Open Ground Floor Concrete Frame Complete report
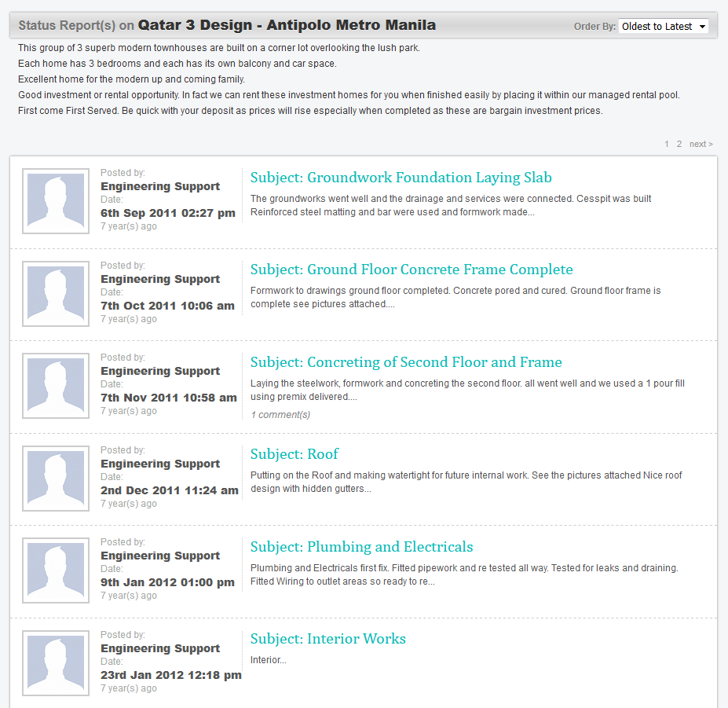Screen dimensions: 728x708 pos(412,270)
